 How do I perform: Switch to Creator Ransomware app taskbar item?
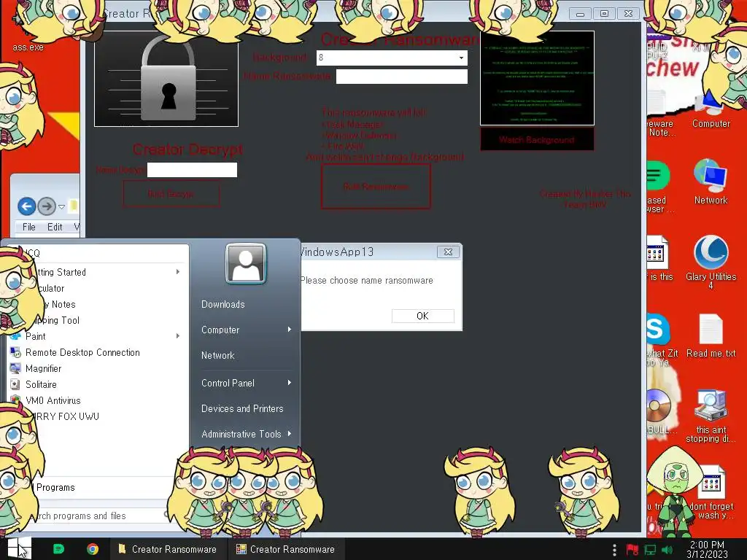coord(285,549)
